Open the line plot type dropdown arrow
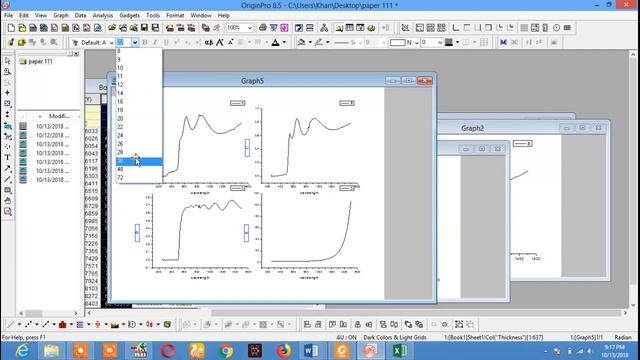Screen dimensions: 640x360 click(x=19, y=324)
